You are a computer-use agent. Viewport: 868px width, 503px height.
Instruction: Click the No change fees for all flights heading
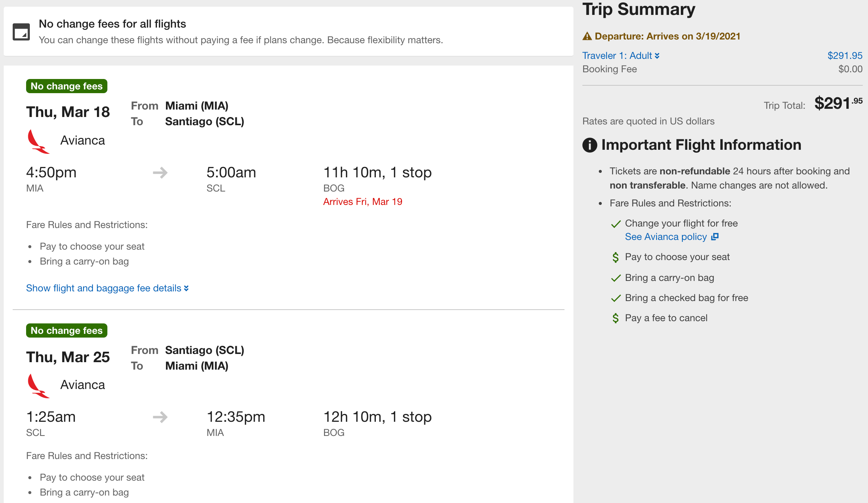tap(112, 24)
